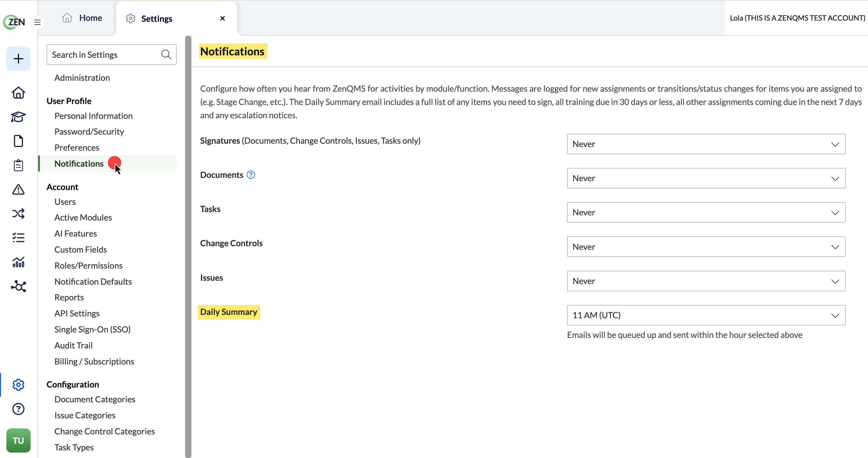
Task: Select Preferences in User Profile menu
Action: pos(77,148)
